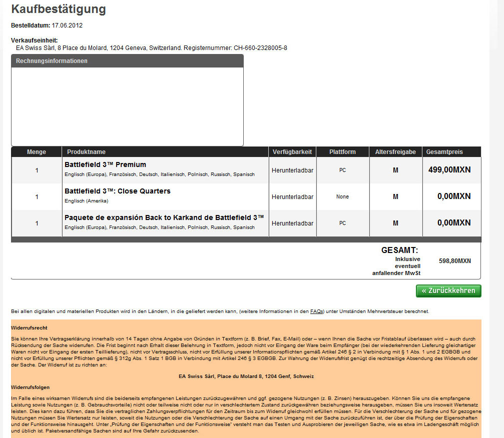Click the GESAMT label
Image resolution: width=504 pixels, height=438 pixels.
pyautogui.click(x=399, y=250)
